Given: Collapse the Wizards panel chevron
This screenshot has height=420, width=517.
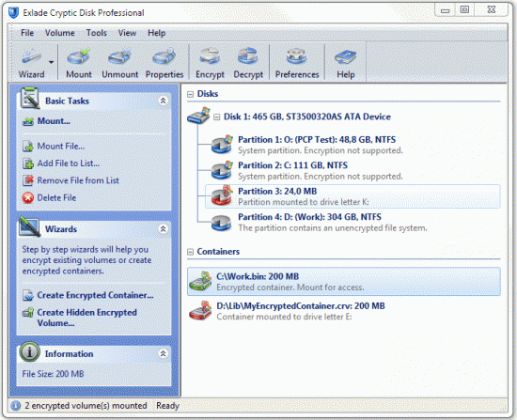Looking at the screenshot, I should click(163, 228).
